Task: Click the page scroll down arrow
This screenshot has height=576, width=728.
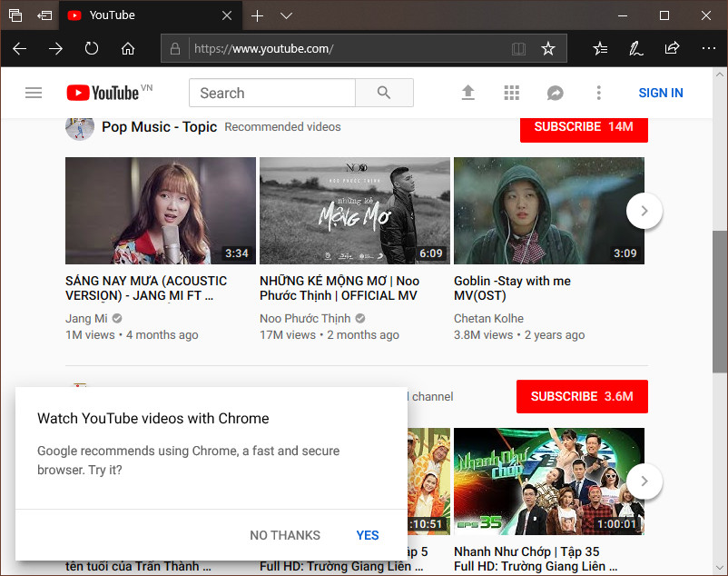Action: pyautogui.click(x=719, y=568)
